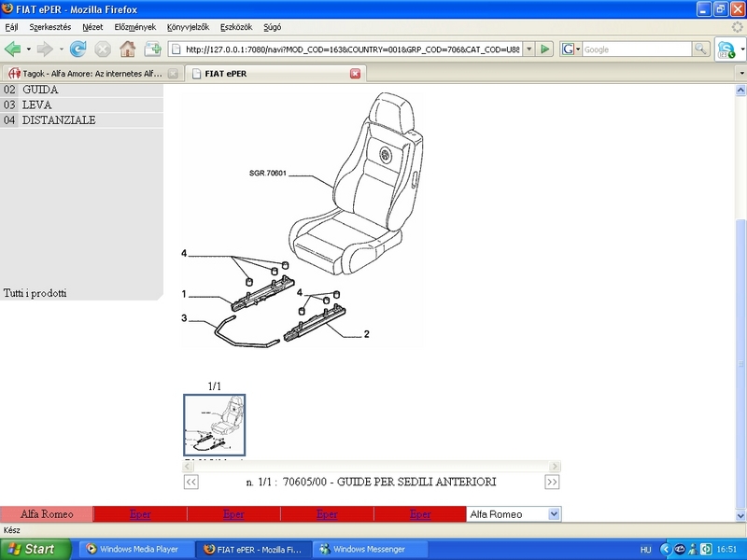747x560 pixels.
Task: Click the HU language indicator
Action: click(x=645, y=550)
